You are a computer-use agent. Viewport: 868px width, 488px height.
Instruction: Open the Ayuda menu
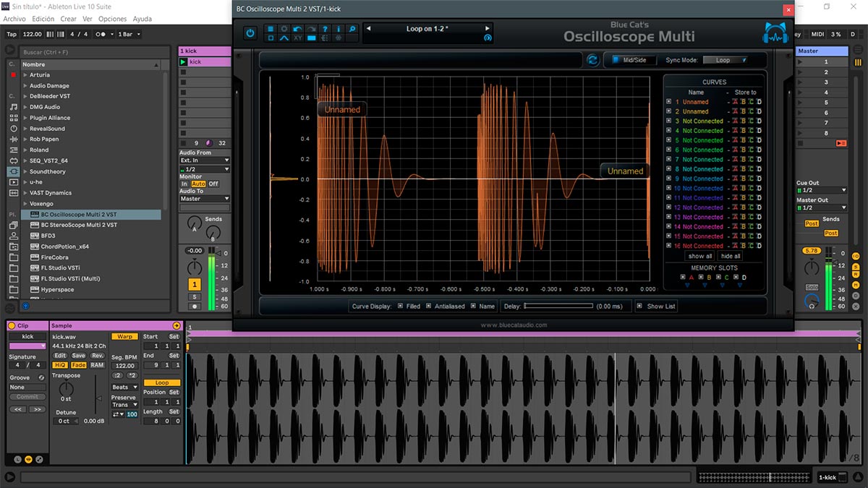point(142,19)
